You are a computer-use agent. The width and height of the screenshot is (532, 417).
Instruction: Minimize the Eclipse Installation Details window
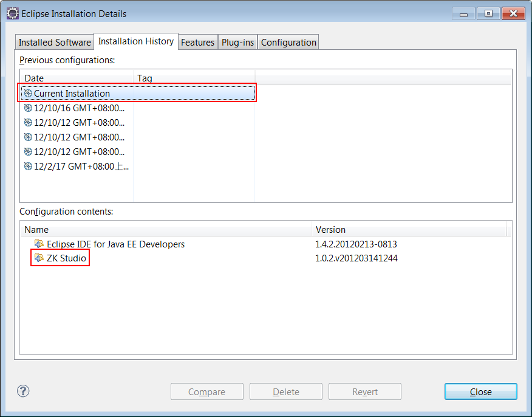pos(463,14)
